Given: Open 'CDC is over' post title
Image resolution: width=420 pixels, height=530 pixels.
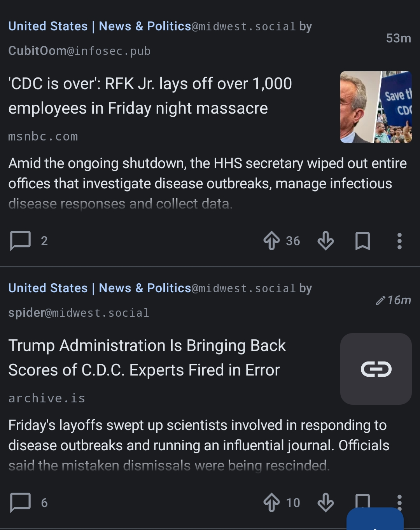Looking at the screenshot, I should [x=150, y=96].
